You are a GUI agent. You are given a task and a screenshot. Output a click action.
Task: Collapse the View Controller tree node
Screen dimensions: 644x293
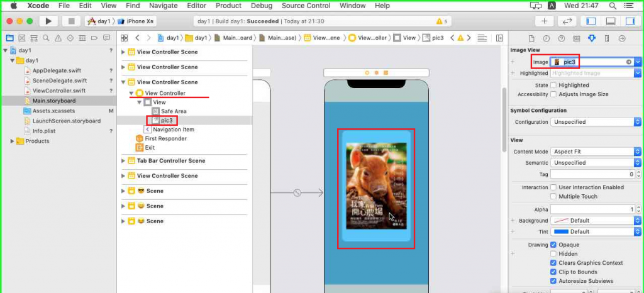(131, 93)
